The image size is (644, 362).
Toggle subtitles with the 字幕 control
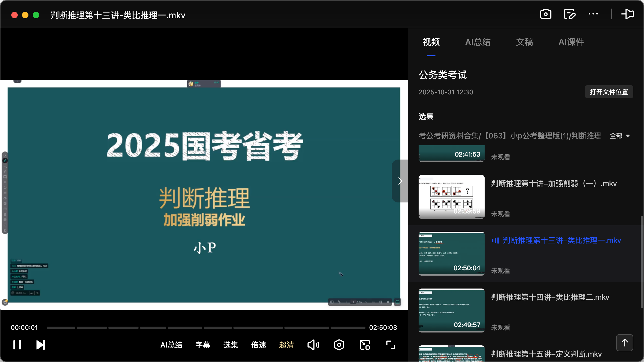tap(203, 345)
